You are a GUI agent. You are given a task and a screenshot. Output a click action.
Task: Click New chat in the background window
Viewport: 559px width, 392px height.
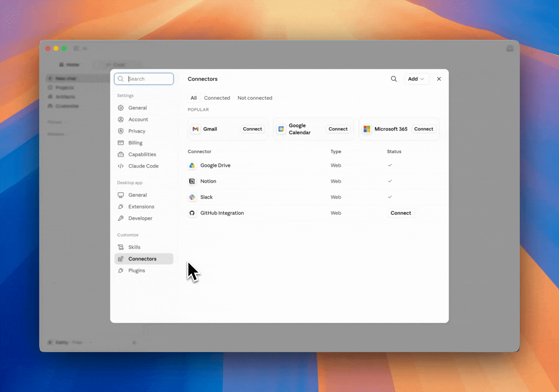click(x=66, y=78)
